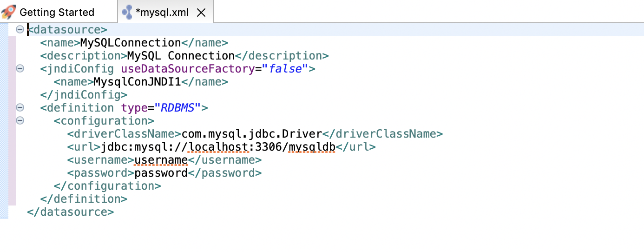
Task: Click the underlined mysqldb in the URL
Action: point(312,147)
